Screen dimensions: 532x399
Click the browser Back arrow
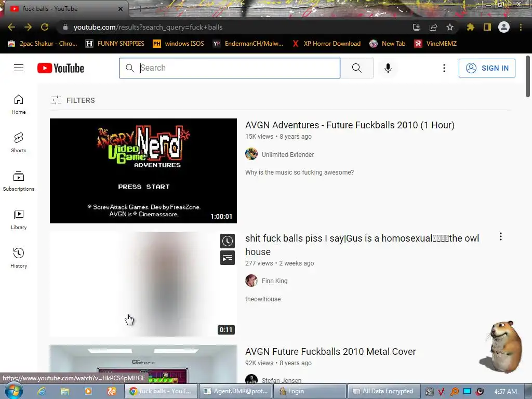pyautogui.click(x=11, y=27)
